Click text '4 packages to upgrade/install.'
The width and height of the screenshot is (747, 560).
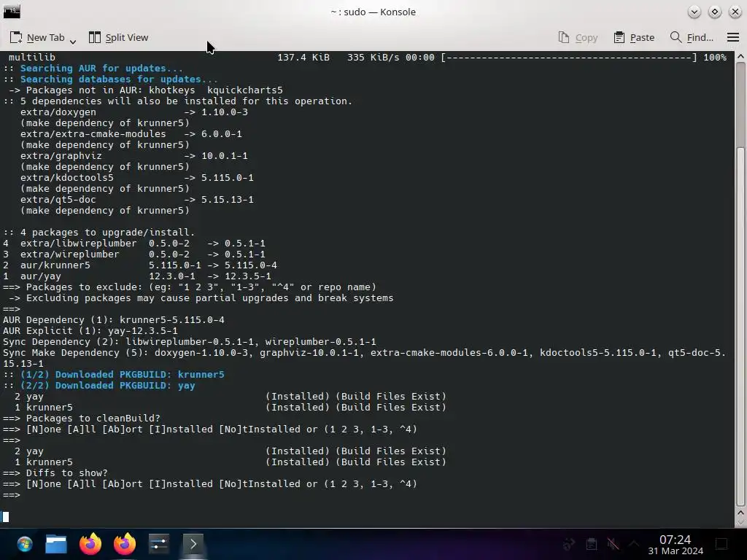click(x=108, y=233)
